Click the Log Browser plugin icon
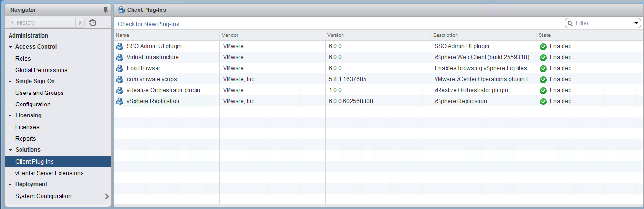Viewport: 644px width, 209px height. tap(120, 68)
